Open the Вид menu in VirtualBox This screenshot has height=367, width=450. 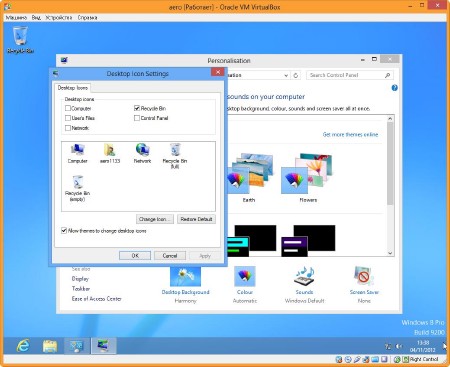click(x=36, y=17)
